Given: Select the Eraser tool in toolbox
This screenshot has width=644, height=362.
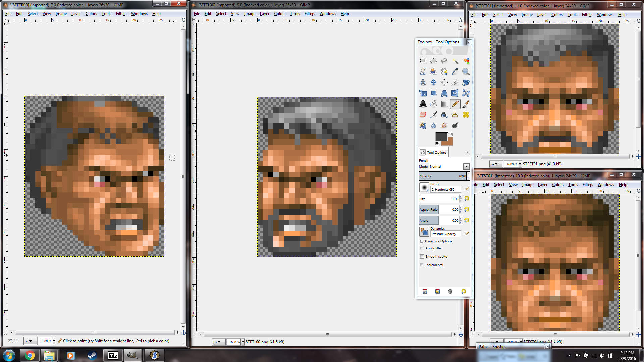Looking at the screenshot, I should coord(423,115).
